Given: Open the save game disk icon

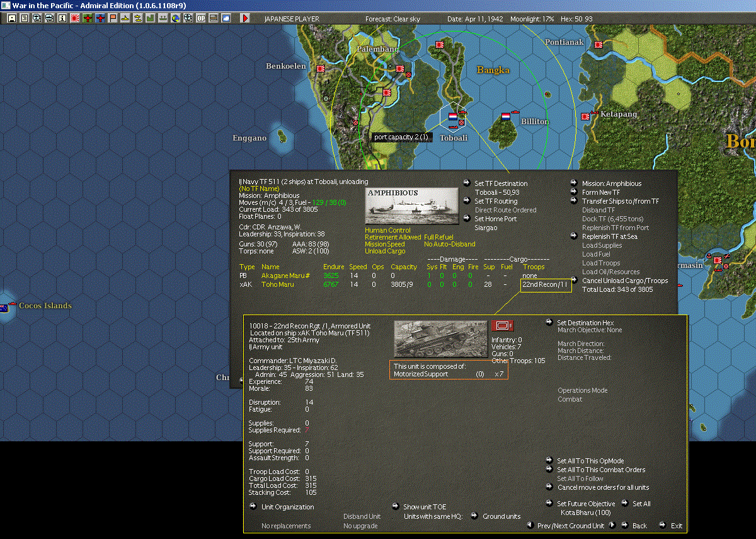Looking at the screenshot, I should coord(11,18).
